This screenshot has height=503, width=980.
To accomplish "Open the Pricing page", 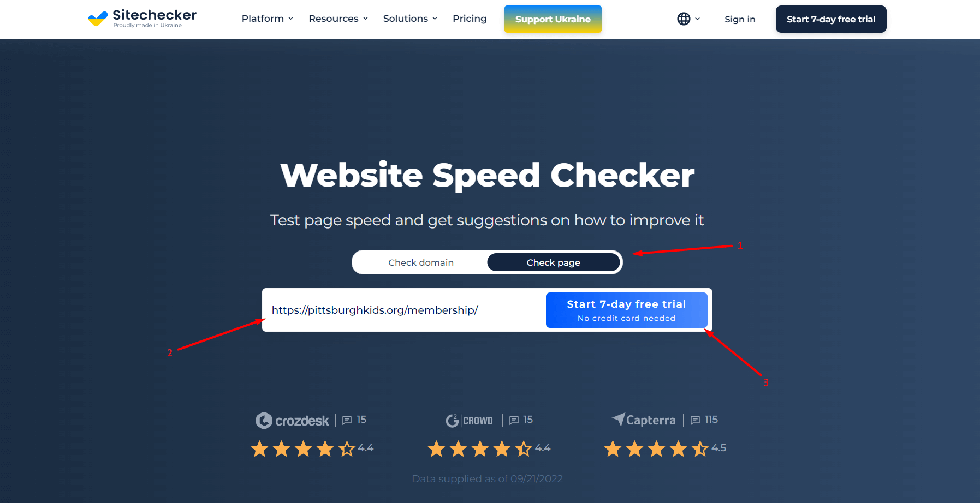I will [470, 19].
